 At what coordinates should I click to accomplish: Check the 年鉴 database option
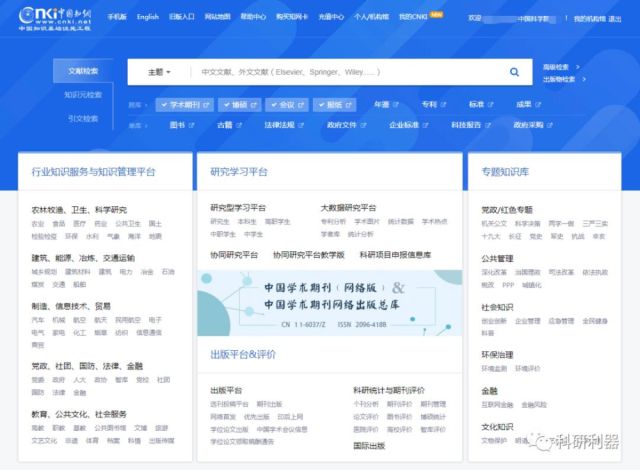(x=382, y=104)
